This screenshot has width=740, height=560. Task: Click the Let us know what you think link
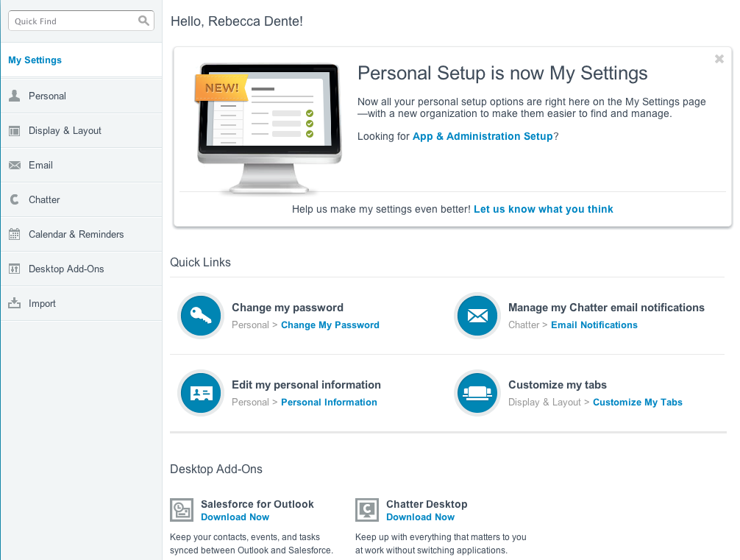[543, 209]
